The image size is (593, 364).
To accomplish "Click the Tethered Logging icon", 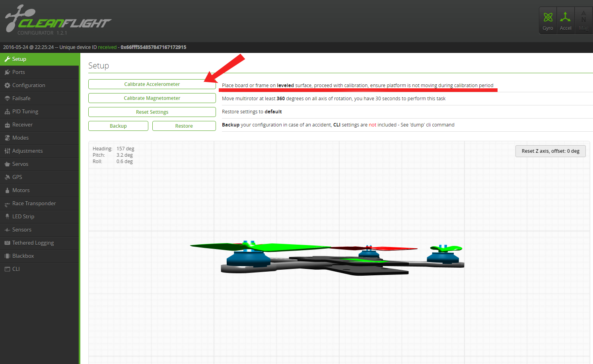I will click(7, 243).
